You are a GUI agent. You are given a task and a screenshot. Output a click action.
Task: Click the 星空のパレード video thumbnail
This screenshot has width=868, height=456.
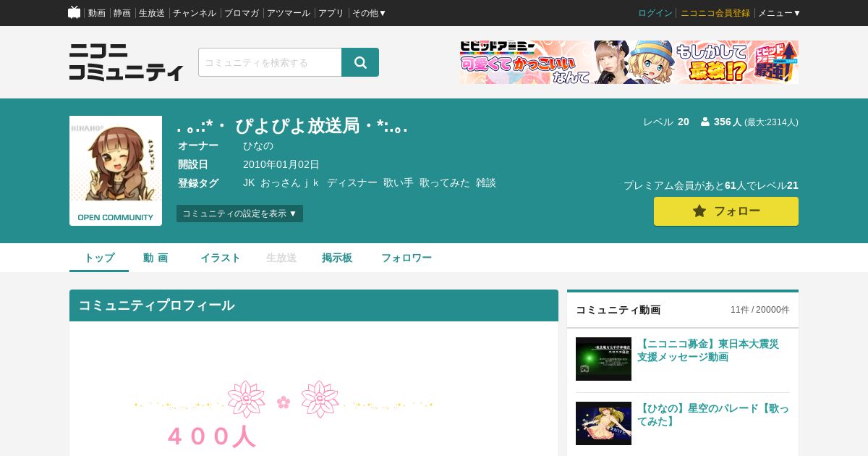point(603,423)
